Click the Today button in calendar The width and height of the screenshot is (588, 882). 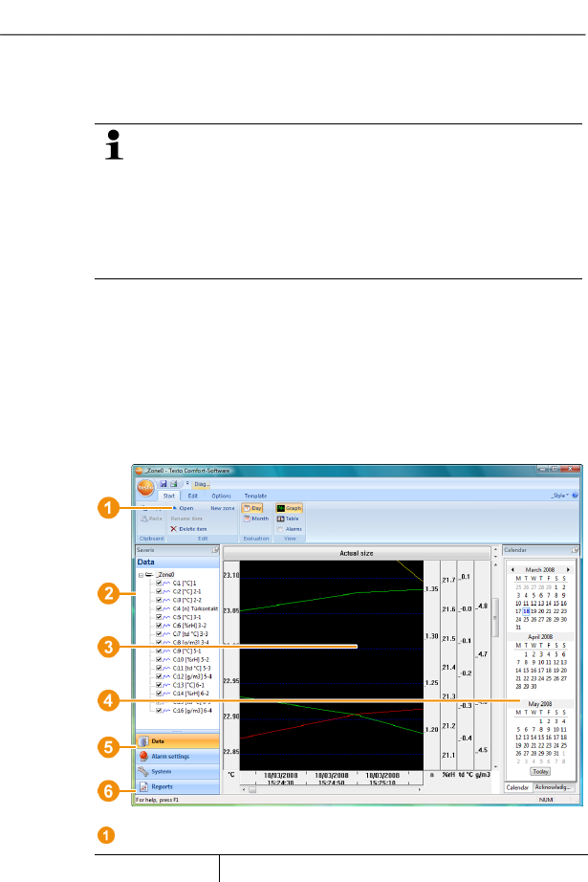point(540,771)
